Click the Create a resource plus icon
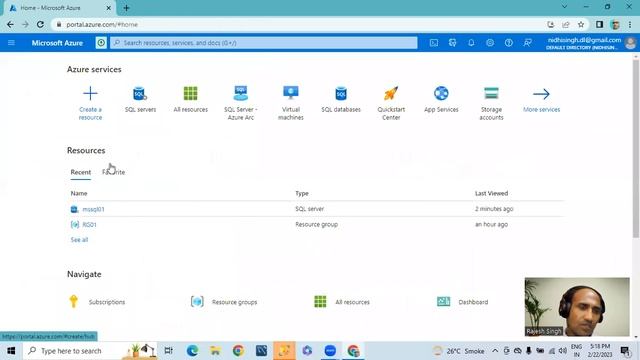Image resolution: width=640 pixels, height=360 pixels. click(x=90, y=93)
